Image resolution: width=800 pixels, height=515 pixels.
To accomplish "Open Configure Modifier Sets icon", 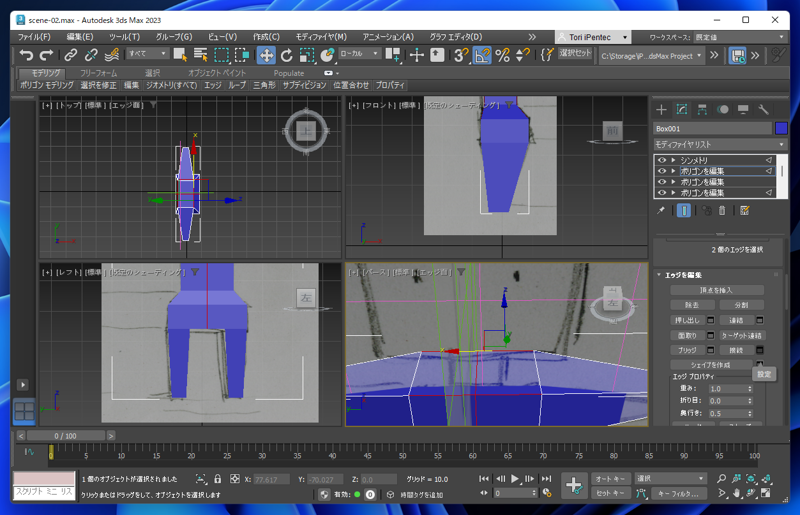I will click(x=745, y=210).
